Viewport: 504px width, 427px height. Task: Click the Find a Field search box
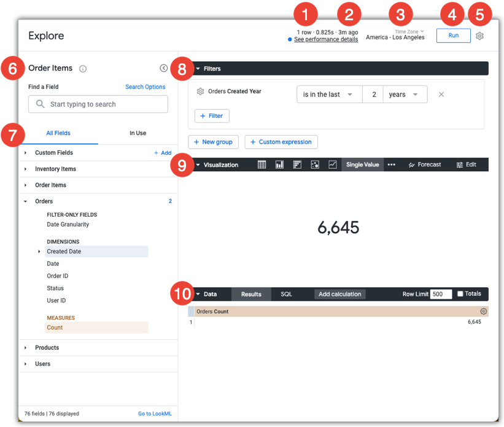98,104
